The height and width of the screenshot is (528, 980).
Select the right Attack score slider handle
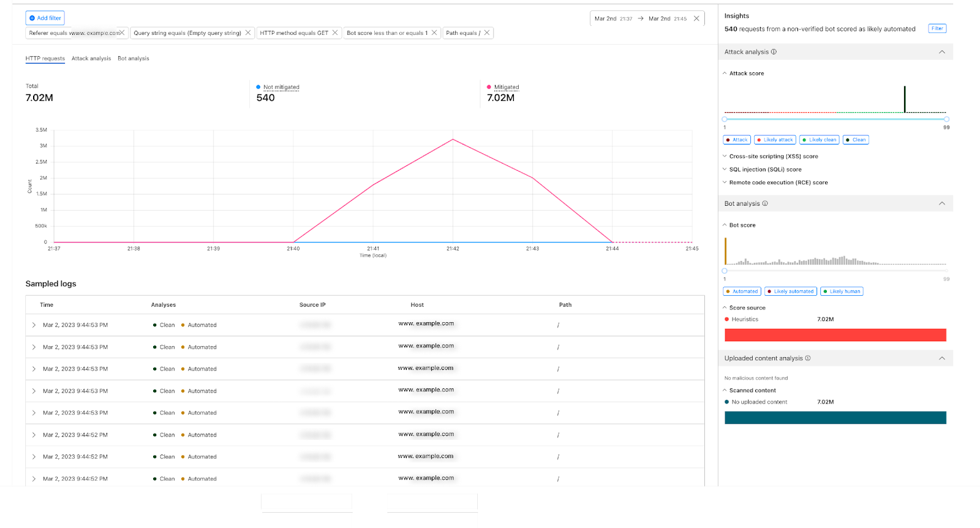click(x=946, y=119)
